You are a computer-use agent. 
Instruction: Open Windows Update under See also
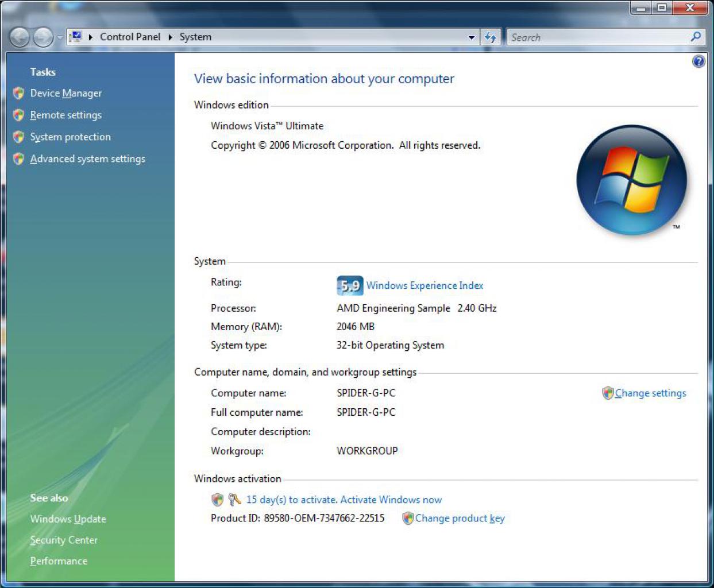coord(68,519)
